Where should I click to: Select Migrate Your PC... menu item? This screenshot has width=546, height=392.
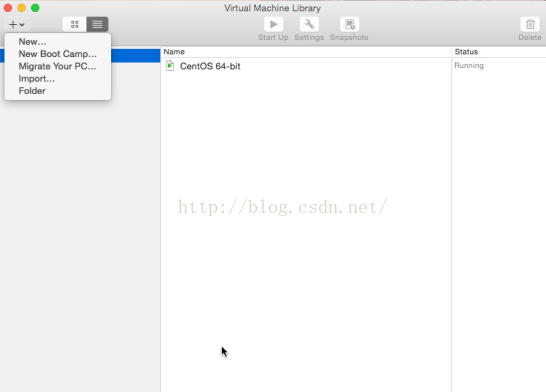58,66
